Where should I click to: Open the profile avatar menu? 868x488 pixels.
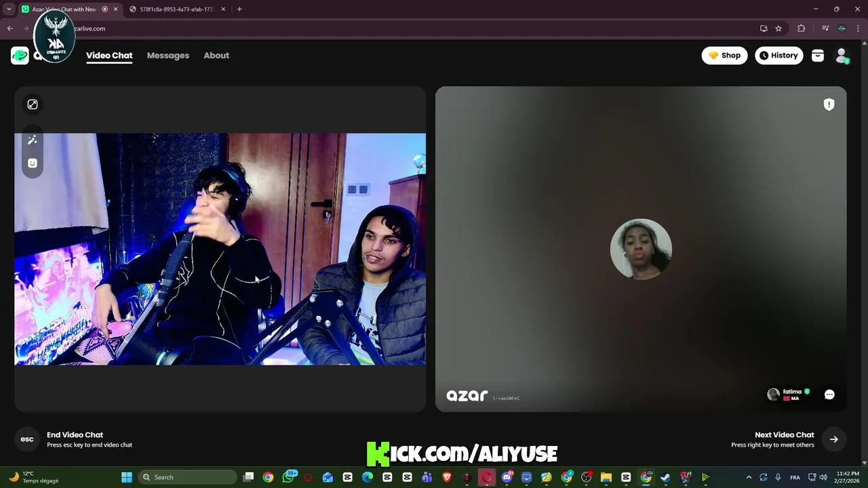842,56
